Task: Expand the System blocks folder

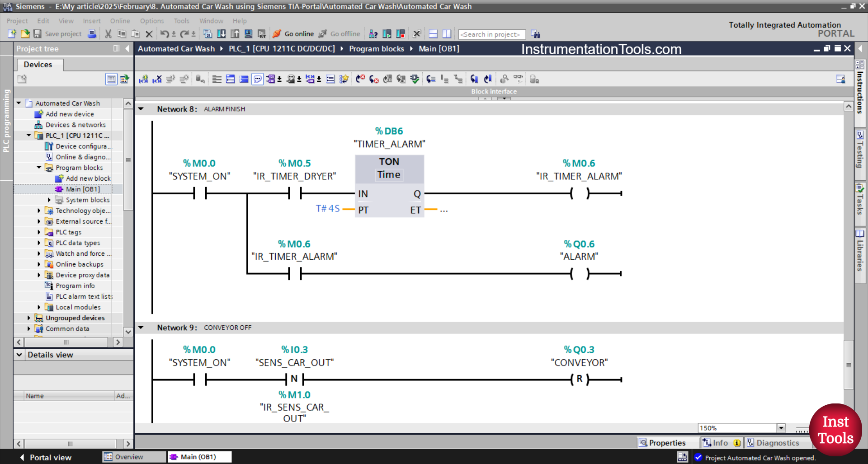Action: click(49, 200)
